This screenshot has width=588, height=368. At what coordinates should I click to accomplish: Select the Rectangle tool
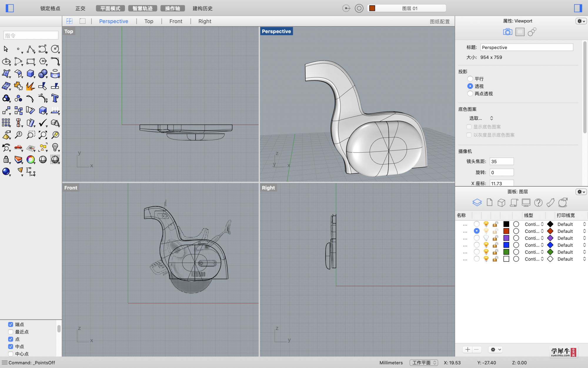pyautogui.click(x=31, y=61)
